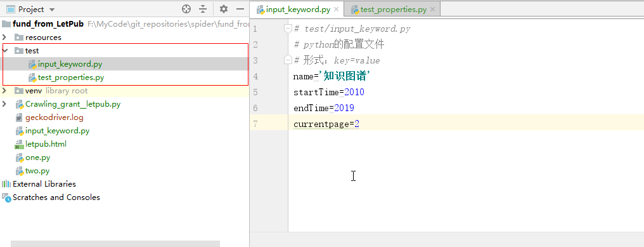This screenshot has height=247, width=644.
Task: Select the fund_from_LetPub root project folder
Action: click(x=48, y=24)
